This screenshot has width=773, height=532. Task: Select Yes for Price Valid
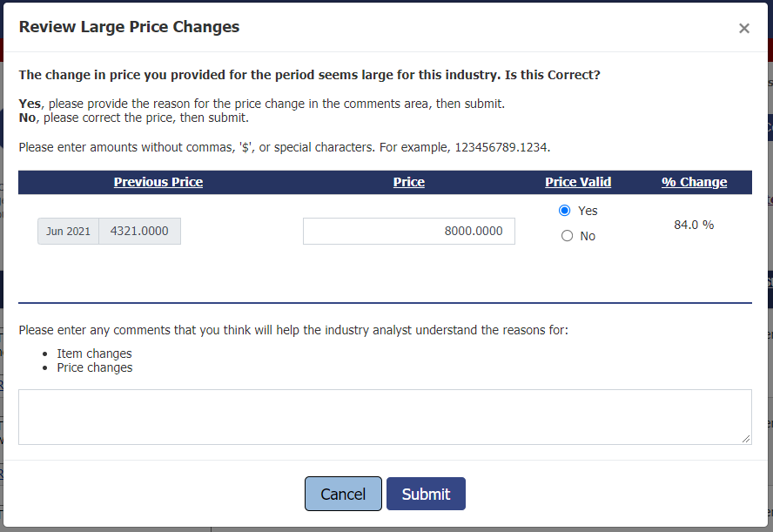(x=566, y=211)
